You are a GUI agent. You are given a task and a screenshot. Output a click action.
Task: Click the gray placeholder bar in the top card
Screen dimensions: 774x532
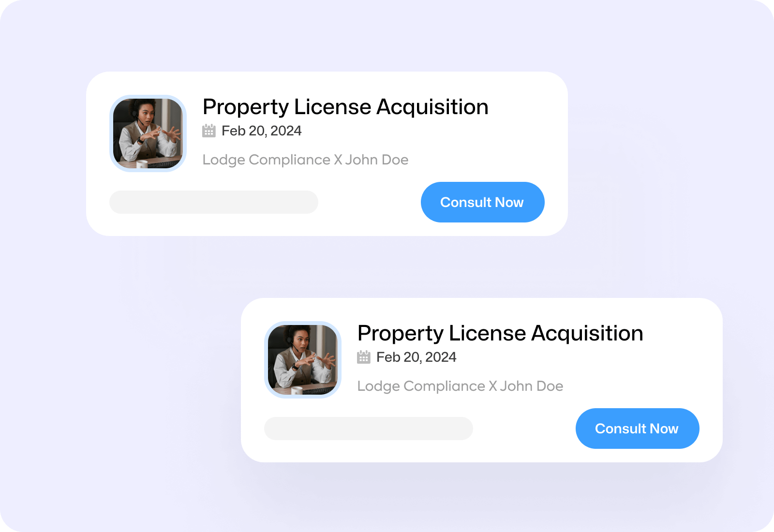[214, 202]
